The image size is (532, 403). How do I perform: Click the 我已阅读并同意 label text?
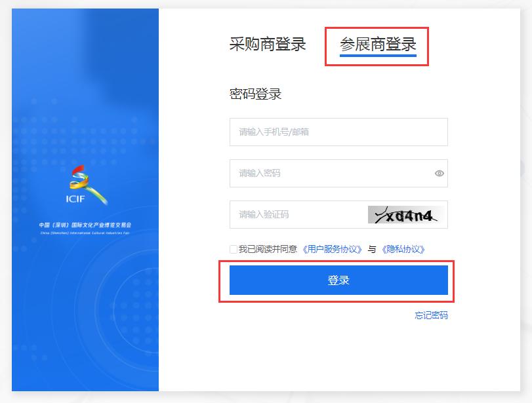(x=268, y=250)
